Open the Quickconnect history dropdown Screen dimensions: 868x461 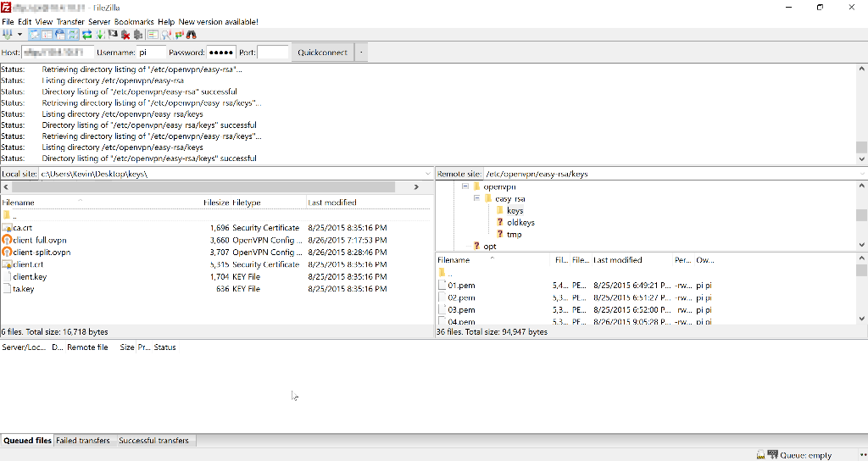[361, 53]
